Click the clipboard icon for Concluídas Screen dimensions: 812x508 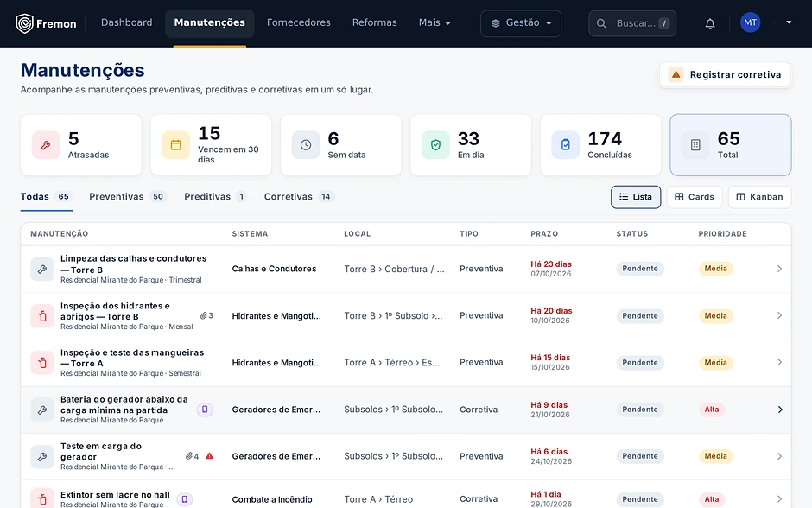pos(566,145)
